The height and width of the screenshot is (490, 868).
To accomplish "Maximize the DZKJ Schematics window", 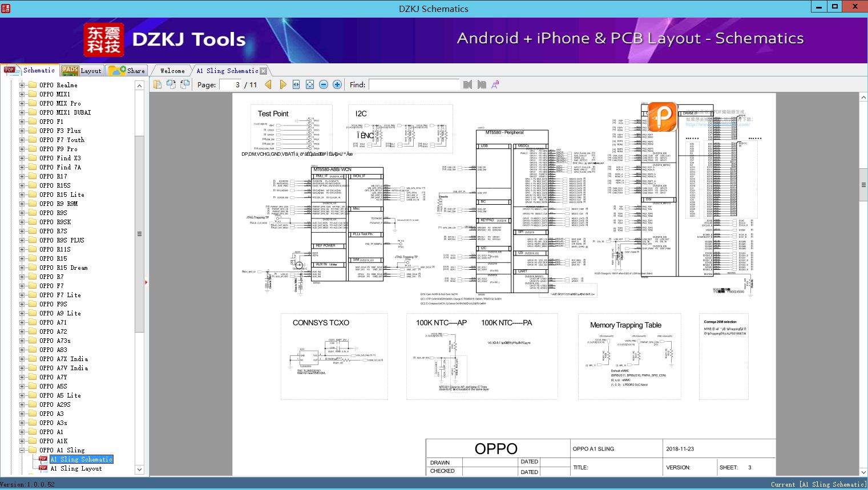I will click(835, 7).
